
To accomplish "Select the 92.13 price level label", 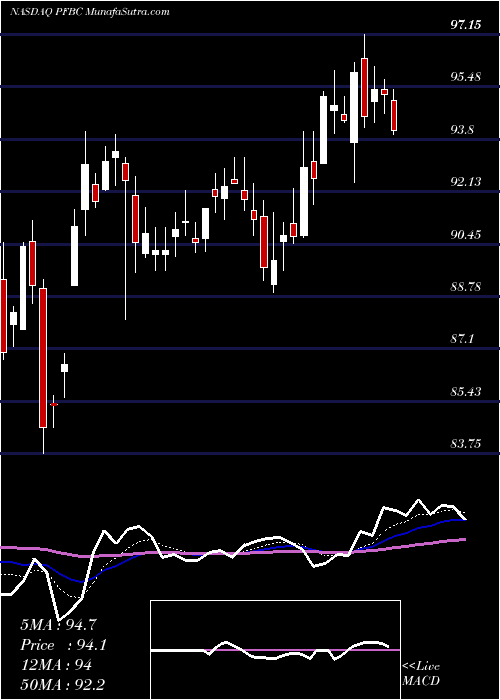I will (x=466, y=182).
